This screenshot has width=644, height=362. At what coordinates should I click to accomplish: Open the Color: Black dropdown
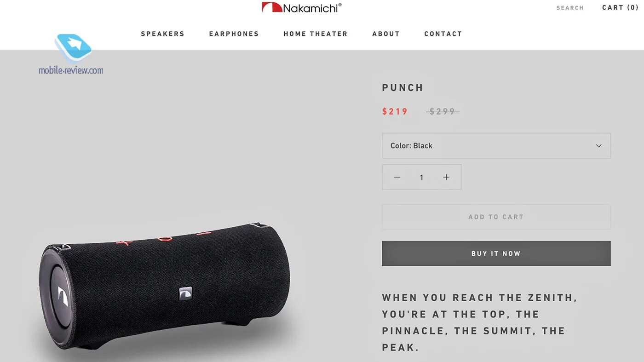click(496, 146)
